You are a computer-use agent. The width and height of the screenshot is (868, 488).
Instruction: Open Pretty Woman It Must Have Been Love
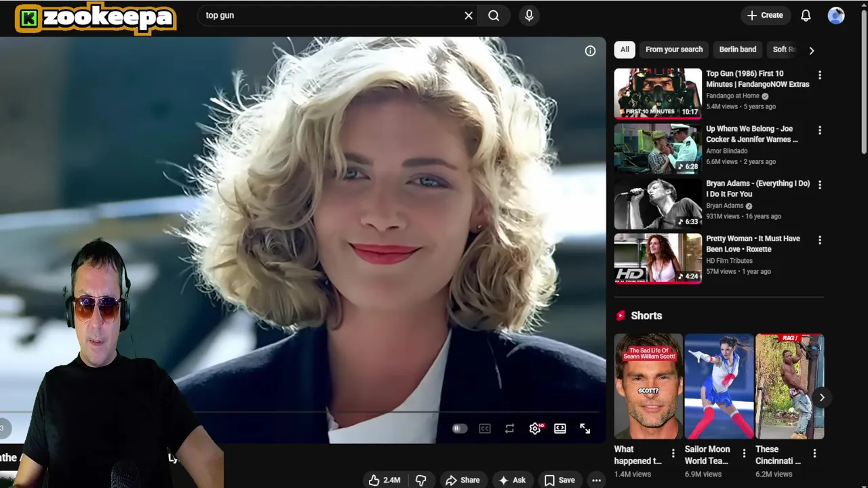coord(753,244)
